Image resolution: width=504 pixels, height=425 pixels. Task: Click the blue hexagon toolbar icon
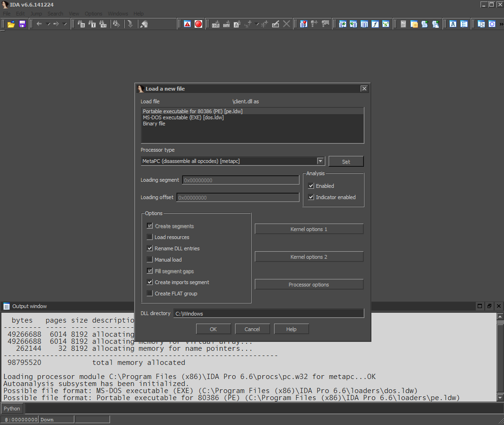492,24
